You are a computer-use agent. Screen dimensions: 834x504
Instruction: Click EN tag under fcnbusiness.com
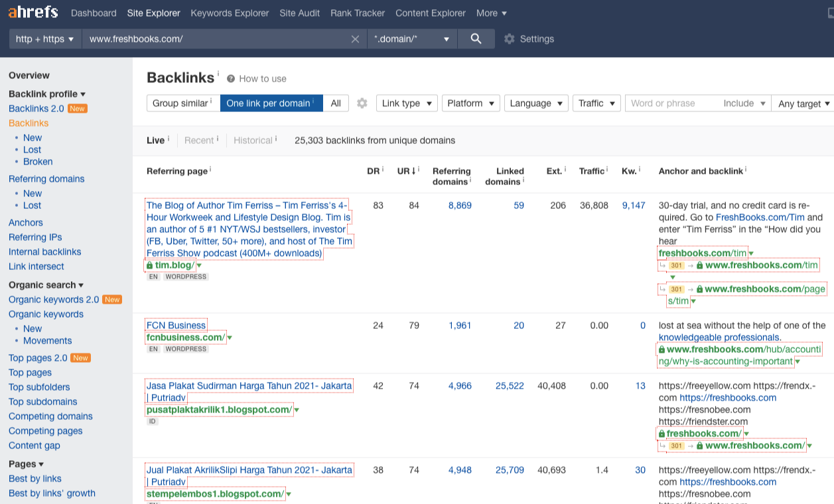pos(153,349)
